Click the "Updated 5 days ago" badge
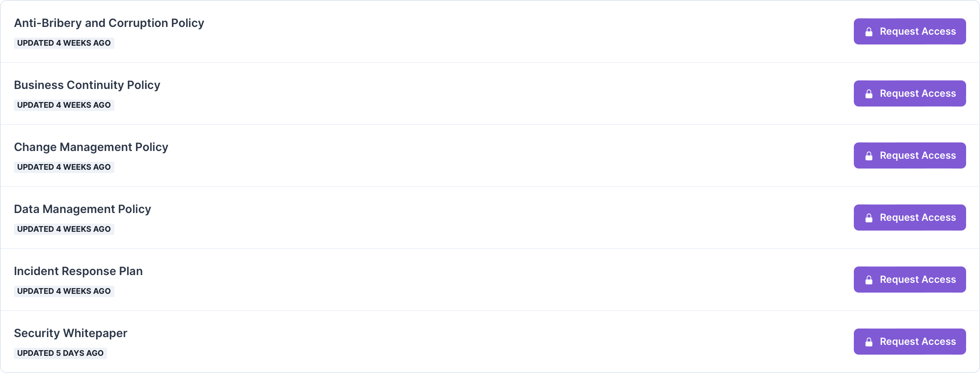The width and height of the screenshot is (980, 373). pos(60,353)
